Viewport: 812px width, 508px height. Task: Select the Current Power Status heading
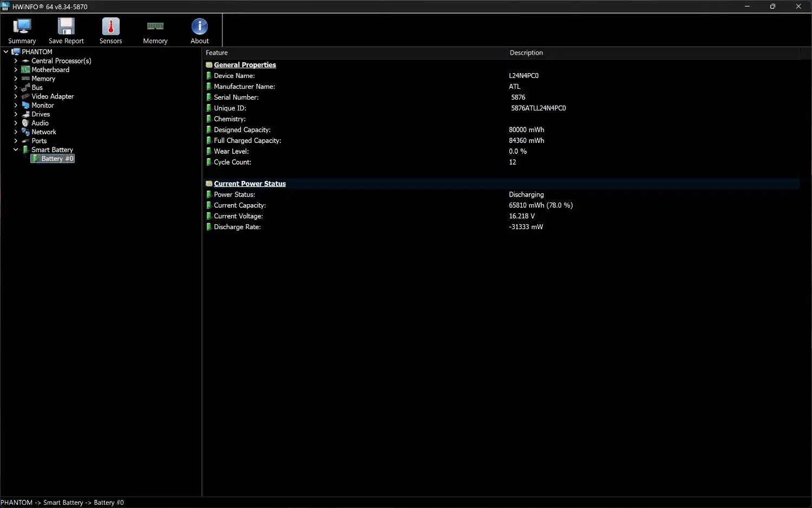tap(250, 184)
